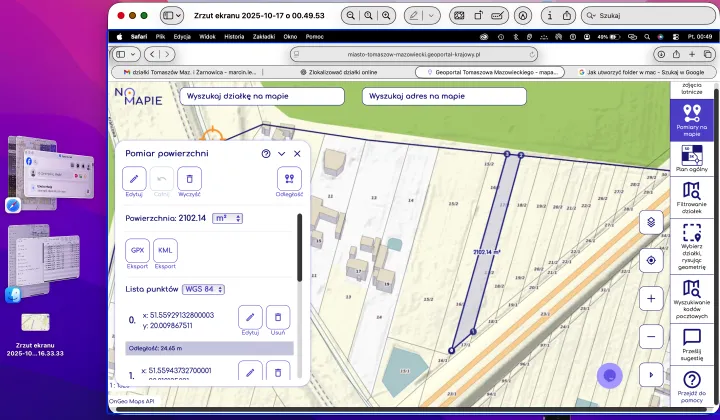Zoom out with the minus button
This screenshot has width=720, height=420.
tap(651, 336)
